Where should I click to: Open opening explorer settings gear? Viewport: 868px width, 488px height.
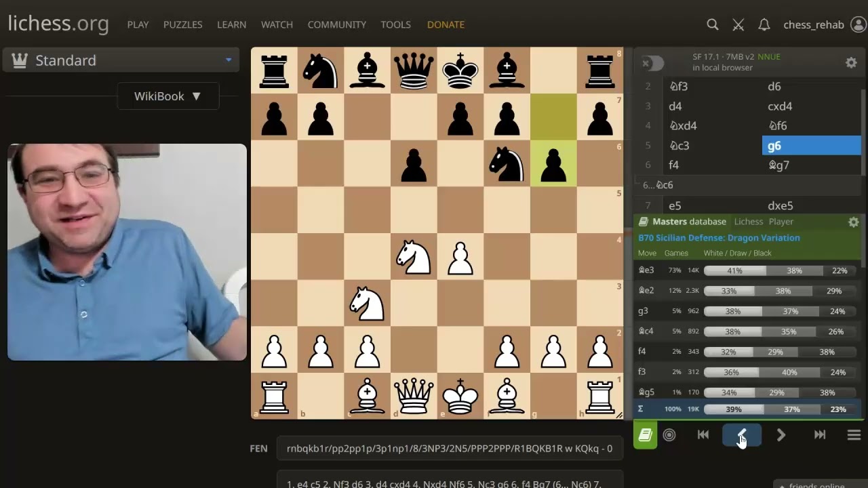pos(854,222)
